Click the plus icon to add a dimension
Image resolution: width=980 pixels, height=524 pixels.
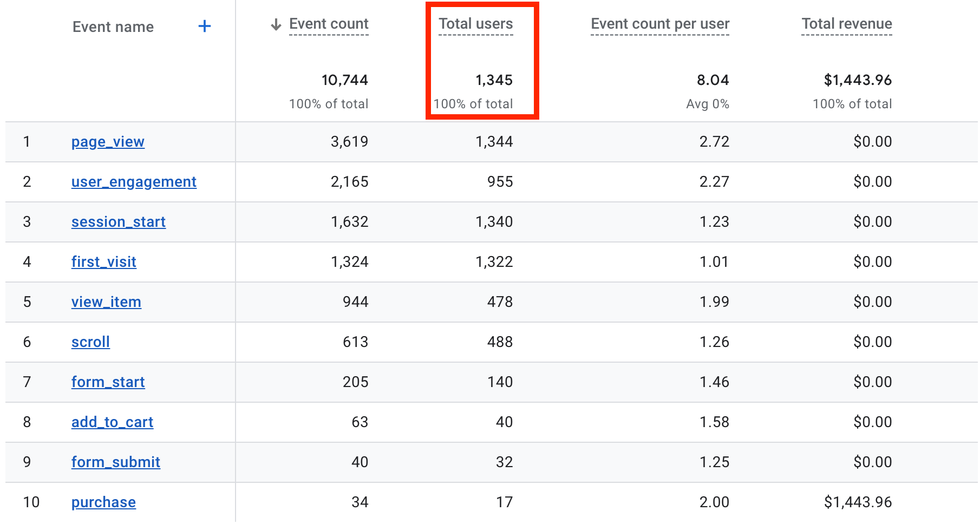pyautogui.click(x=204, y=25)
